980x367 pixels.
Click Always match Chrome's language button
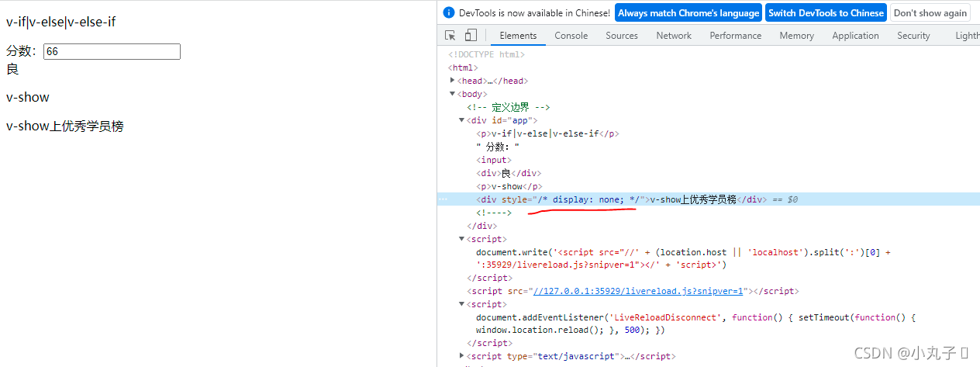(688, 13)
